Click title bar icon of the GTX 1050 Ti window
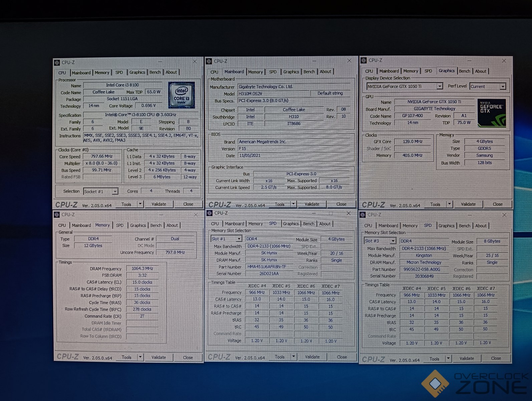This screenshot has width=532, height=401. click(x=363, y=60)
